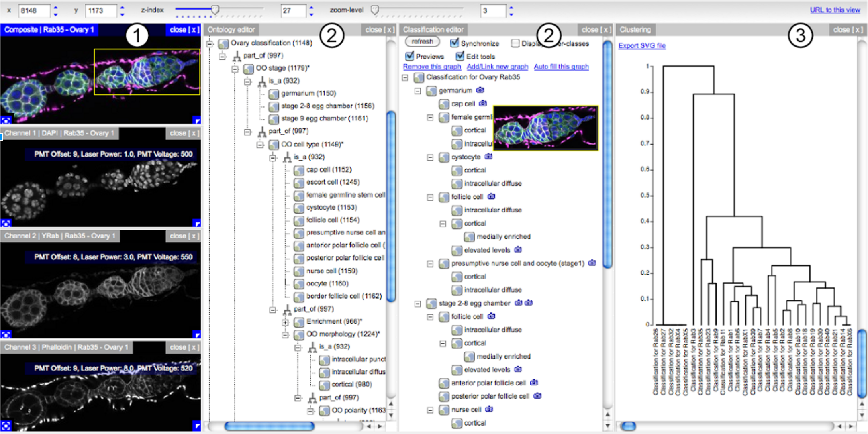
Task: Uncheck the Previews checkbox
Action: pyautogui.click(x=409, y=56)
